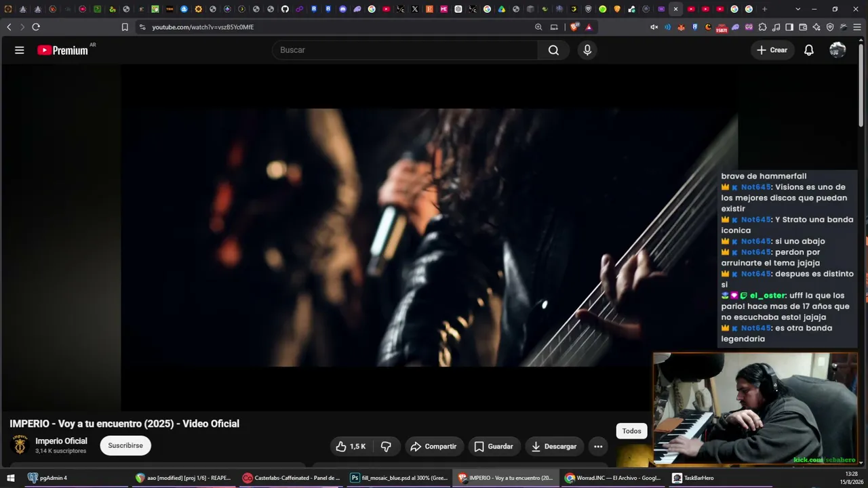Screen dimensions: 868x488
Task: Open Brave Leo AI sparkle icon
Action: pyautogui.click(x=816, y=27)
